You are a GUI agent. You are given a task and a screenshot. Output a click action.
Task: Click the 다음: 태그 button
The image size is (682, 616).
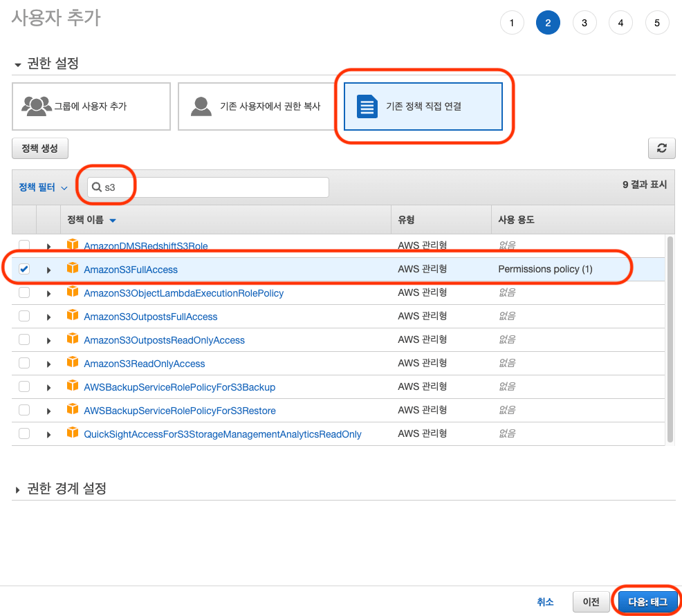click(647, 601)
